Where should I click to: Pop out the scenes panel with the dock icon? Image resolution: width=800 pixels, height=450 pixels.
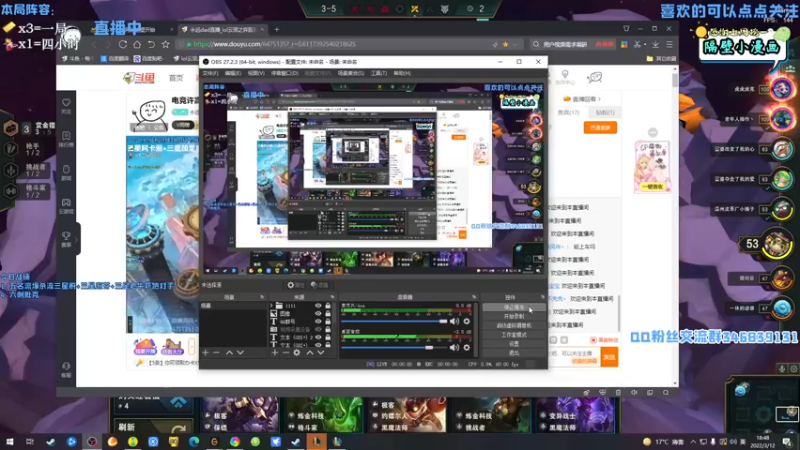coord(262,297)
